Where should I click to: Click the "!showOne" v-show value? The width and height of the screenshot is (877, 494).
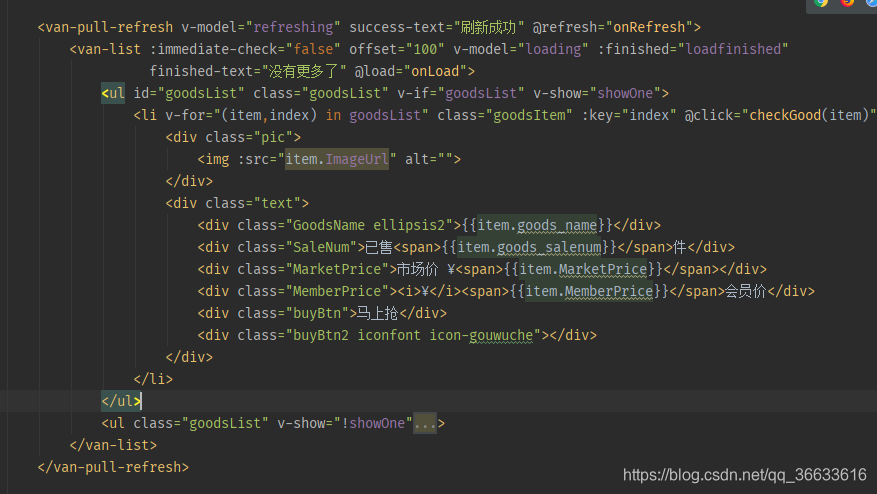[373, 424]
